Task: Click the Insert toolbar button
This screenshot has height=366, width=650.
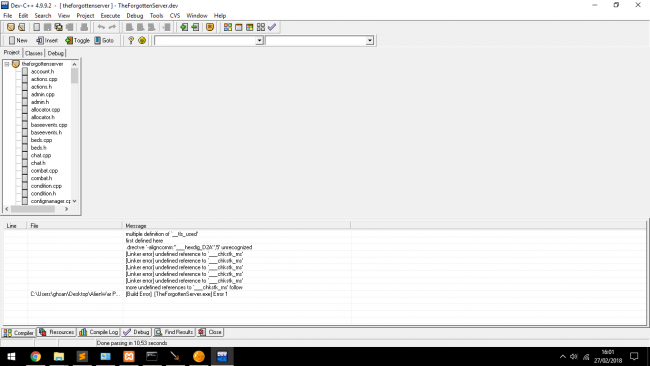Action: click(47, 40)
